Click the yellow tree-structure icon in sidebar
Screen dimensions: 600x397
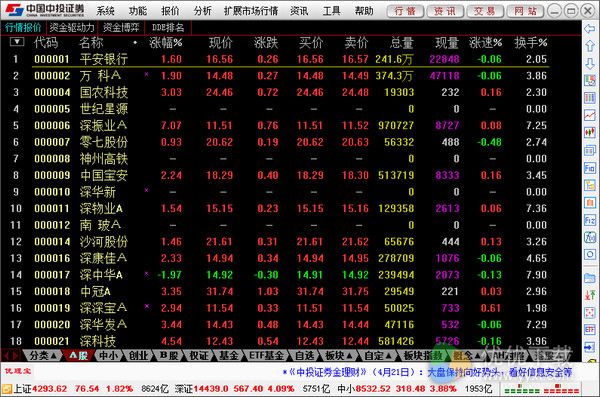(x=590, y=185)
